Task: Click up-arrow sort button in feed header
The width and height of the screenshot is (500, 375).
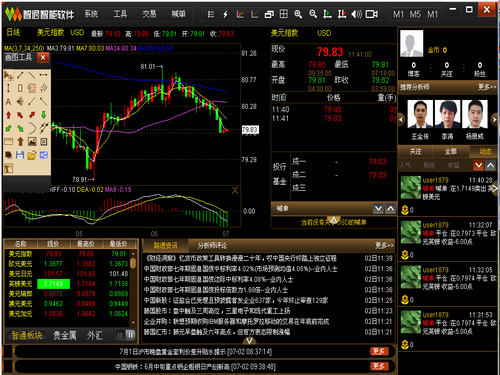Action: tap(490, 165)
